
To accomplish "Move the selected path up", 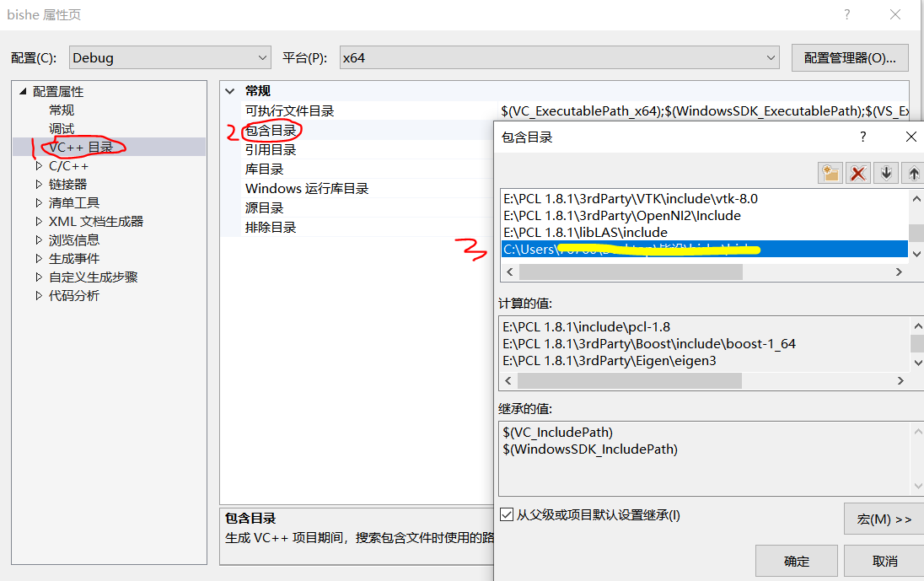I will pos(913,172).
